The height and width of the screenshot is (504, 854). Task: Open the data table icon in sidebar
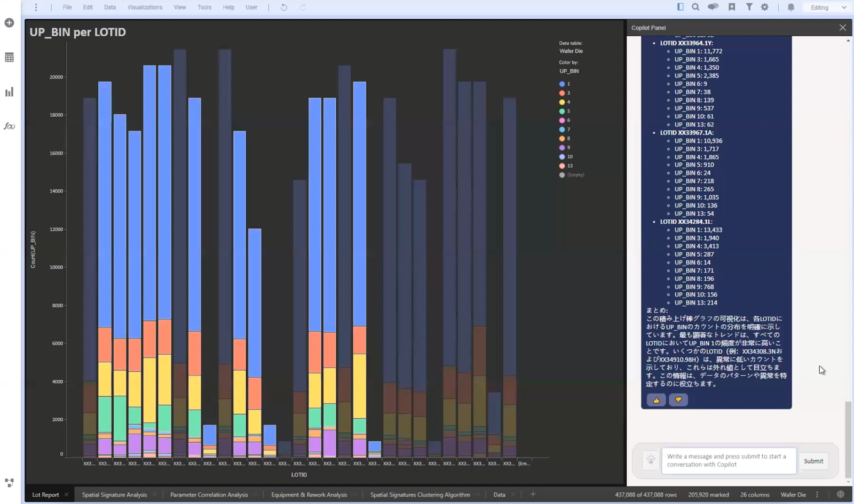tap(9, 58)
